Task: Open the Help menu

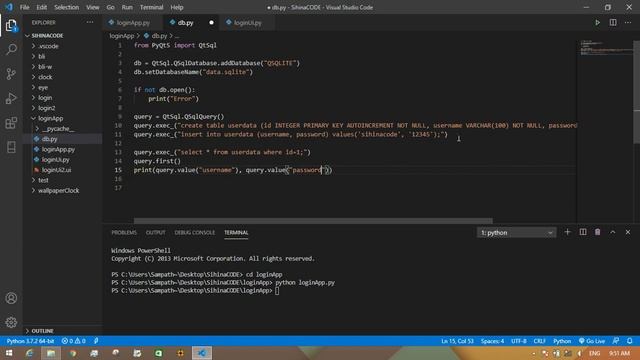Action: click(x=177, y=7)
